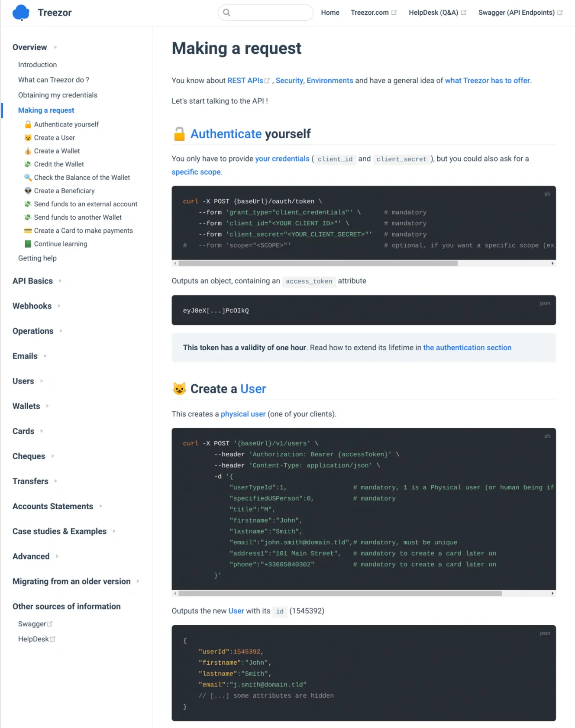The height and width of the screenshot is (728, 575).
Task: Click the Treezor cloud logo icon
Action: click(x=21, y=13)
